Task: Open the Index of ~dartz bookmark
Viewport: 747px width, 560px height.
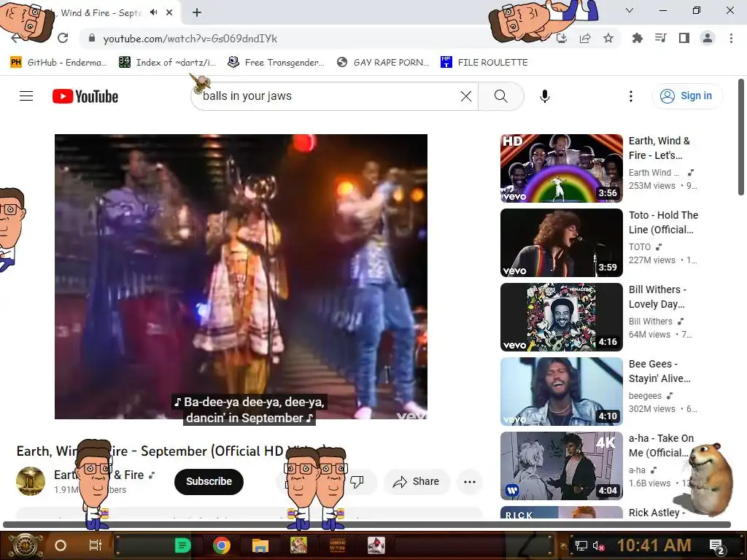Action: (x=167, y=63)
